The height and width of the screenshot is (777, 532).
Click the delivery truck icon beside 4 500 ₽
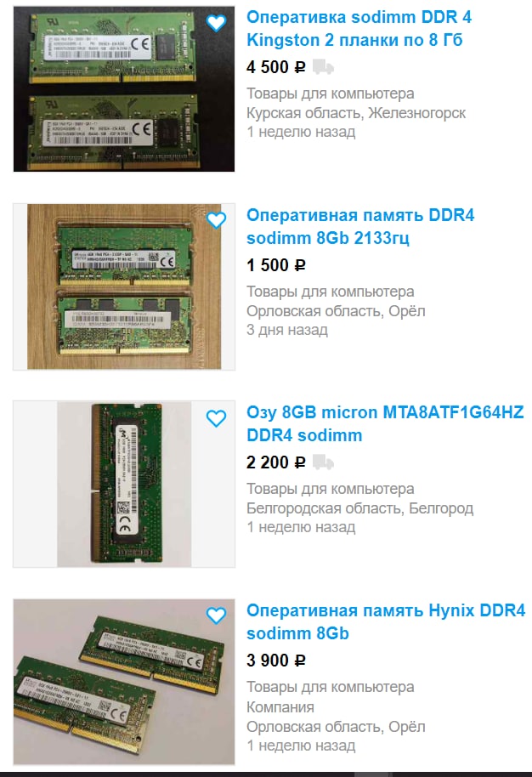[323, 67]
